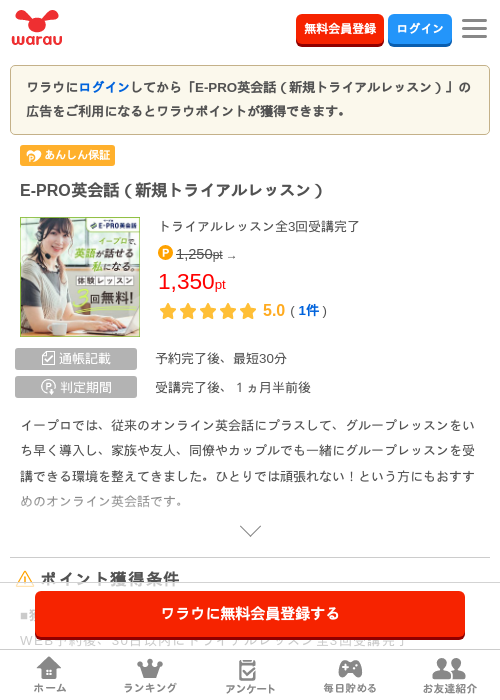Click the 無料会員登録 button in header
Image resolution: width=500 pixels, height=700 pixels.
340,29
